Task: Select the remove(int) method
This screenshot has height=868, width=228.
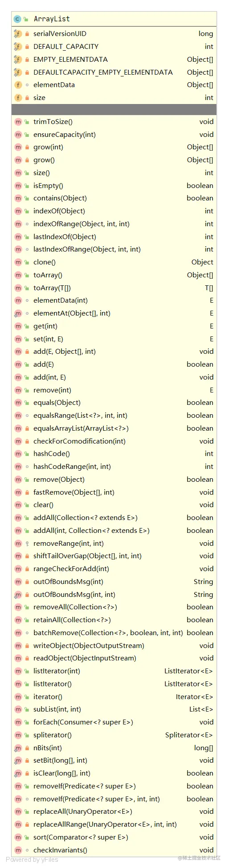Action: [52, 390]
